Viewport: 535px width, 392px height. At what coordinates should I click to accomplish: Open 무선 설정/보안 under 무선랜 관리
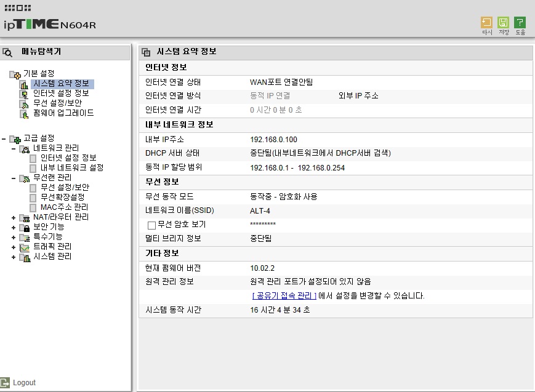[x=65, y=187]
